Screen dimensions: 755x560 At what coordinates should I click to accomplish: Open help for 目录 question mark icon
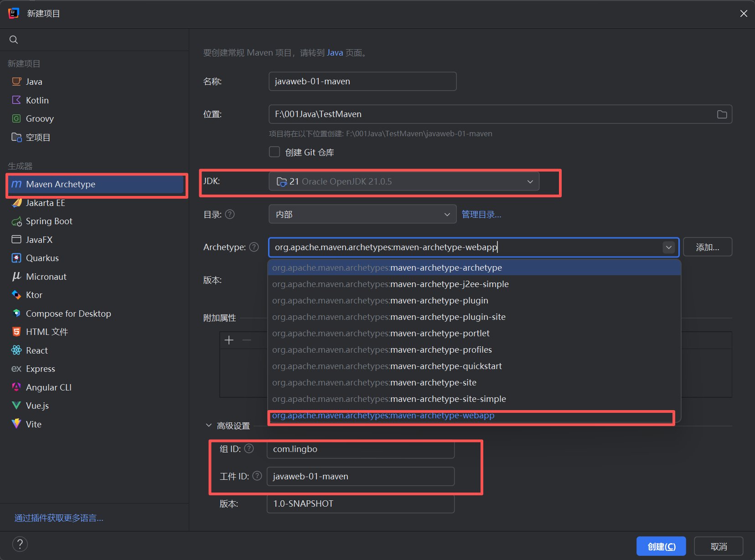230,214
